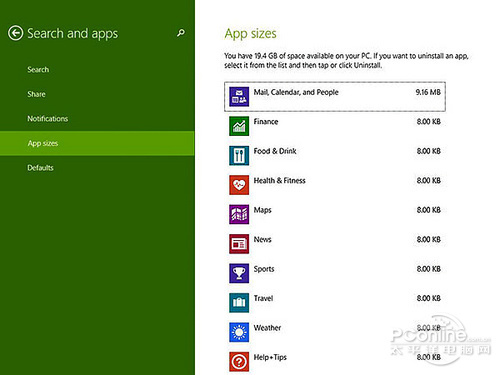Click the Finance app icon

click(239, 126)
